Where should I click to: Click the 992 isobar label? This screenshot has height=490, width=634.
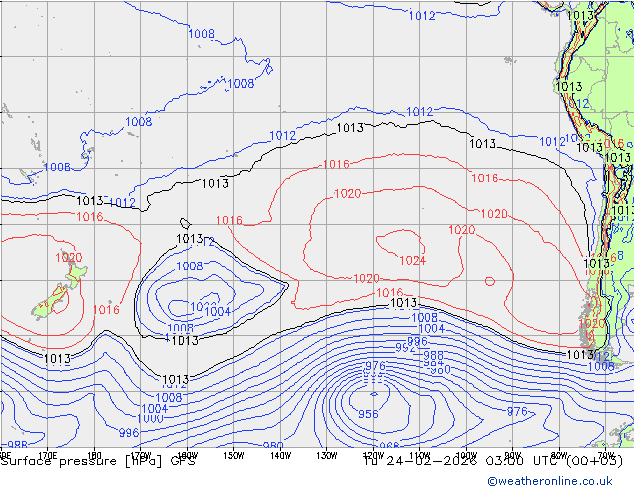(x=405, y=348)
